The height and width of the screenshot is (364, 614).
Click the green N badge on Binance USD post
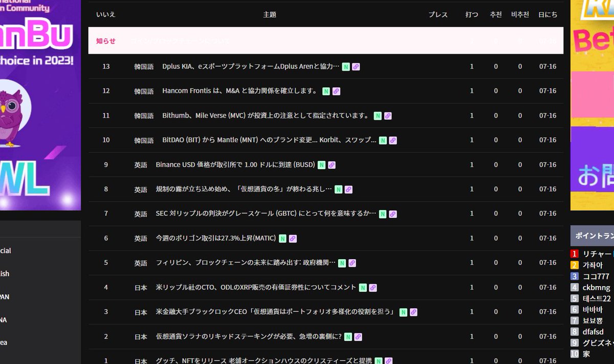[x=321, y=165]
